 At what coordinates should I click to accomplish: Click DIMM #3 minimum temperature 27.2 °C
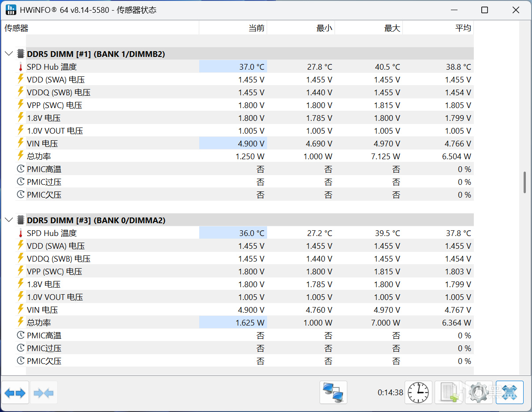point(320,233)
